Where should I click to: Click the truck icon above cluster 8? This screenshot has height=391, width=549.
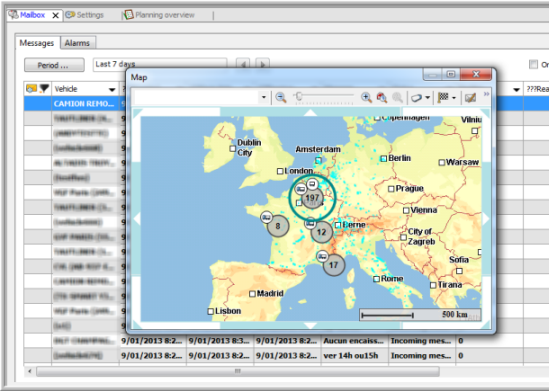pyautogui.click(x=266, y=217)
